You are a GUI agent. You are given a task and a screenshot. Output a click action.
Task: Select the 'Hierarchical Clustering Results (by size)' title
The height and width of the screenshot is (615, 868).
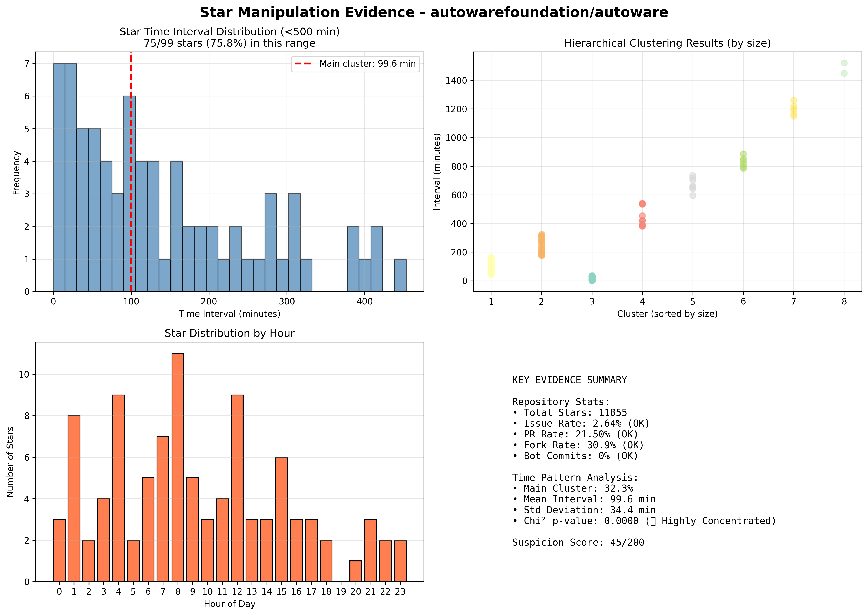[667, 43]
